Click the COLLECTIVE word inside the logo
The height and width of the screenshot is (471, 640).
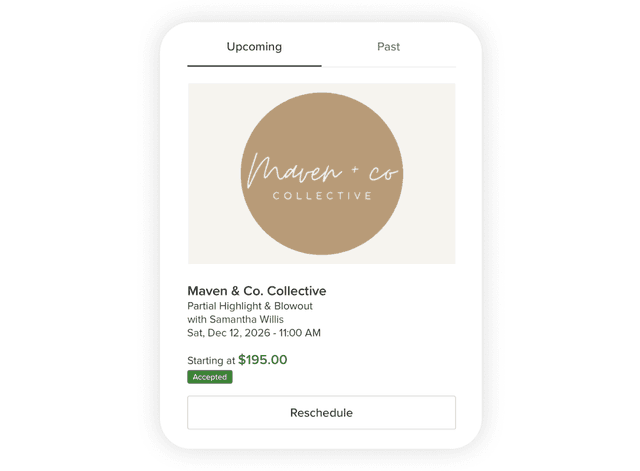322,196
